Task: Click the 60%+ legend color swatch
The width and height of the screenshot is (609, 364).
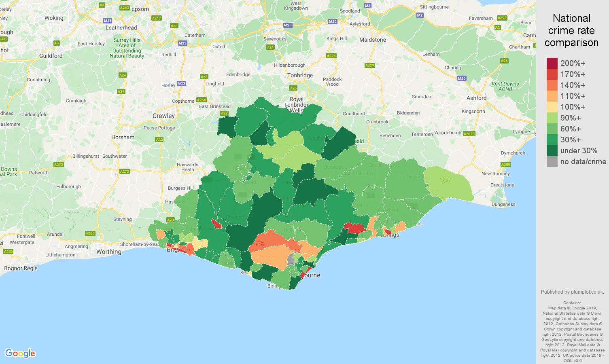Action: pyautogui.click(x=552, y=129)
